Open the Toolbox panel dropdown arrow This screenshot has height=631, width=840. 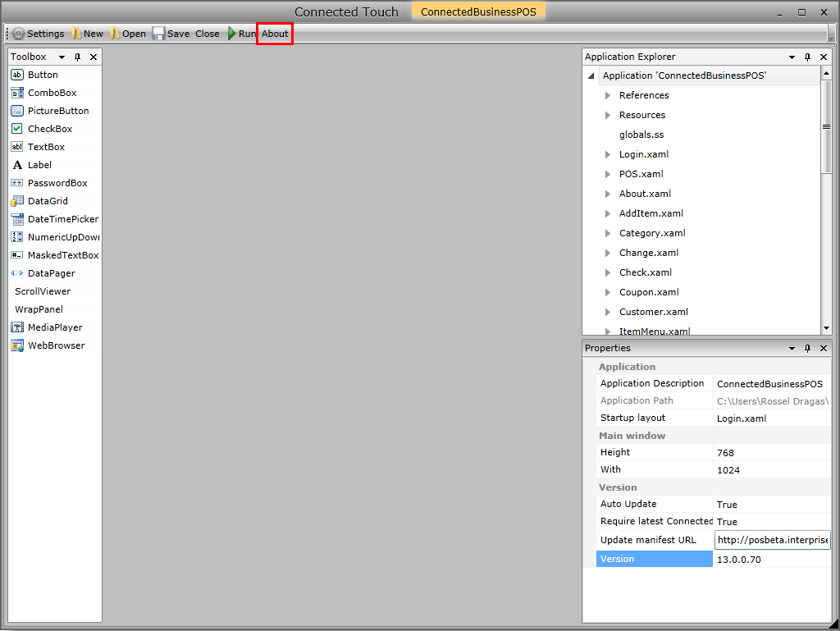(x=62, y=57)
